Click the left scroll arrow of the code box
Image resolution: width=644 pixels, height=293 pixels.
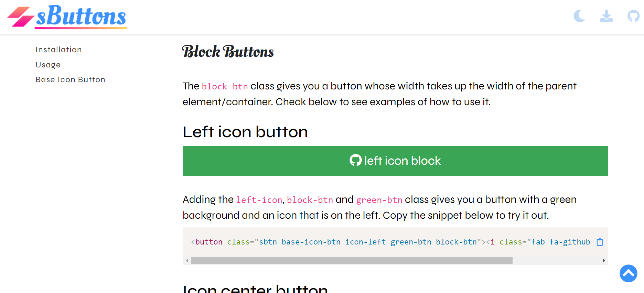click(x=186, y=260)
